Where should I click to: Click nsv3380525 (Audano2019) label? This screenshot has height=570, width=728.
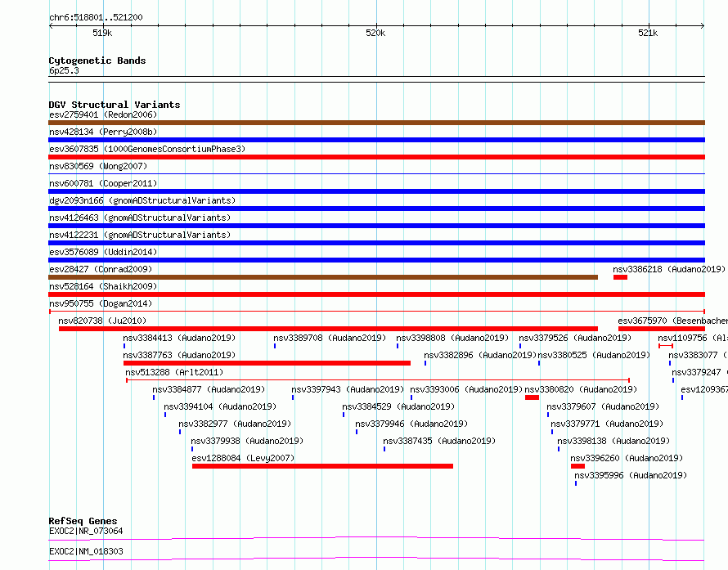(594, 355)
